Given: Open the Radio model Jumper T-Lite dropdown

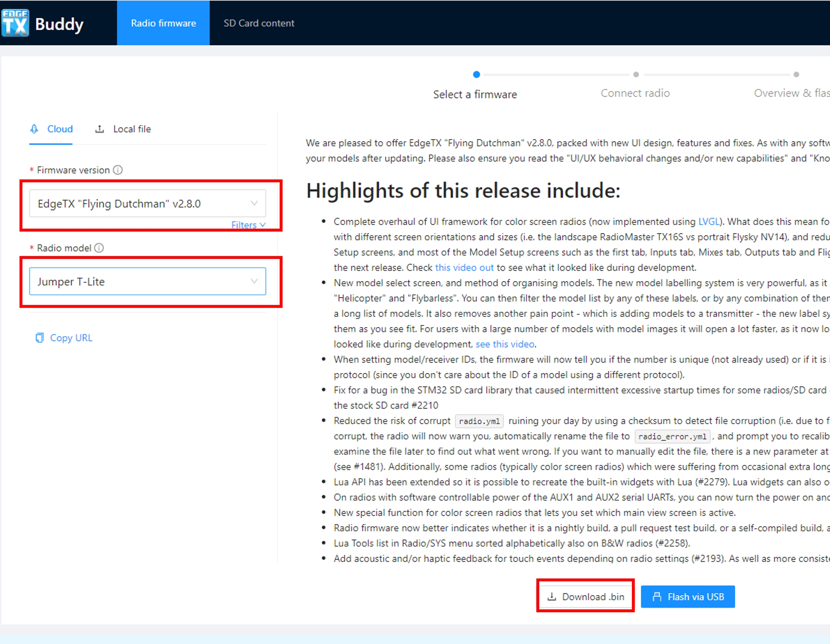Looking at the screenshot, I should click(147, 282).
